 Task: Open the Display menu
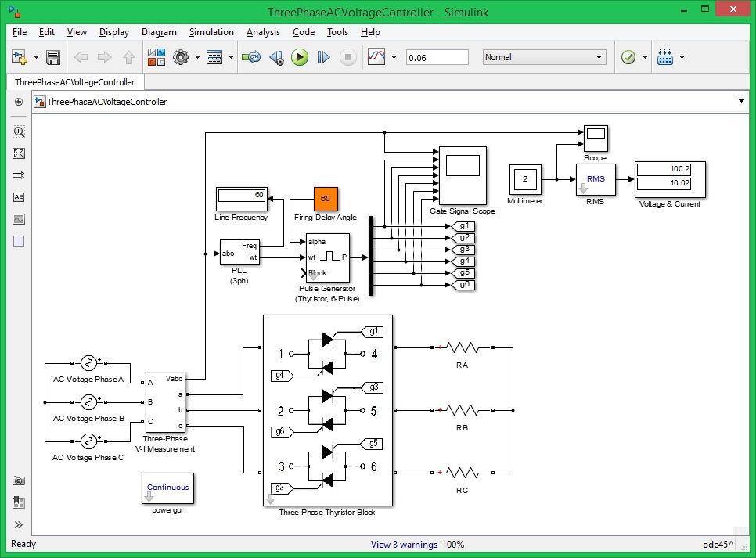pos(113,32)
